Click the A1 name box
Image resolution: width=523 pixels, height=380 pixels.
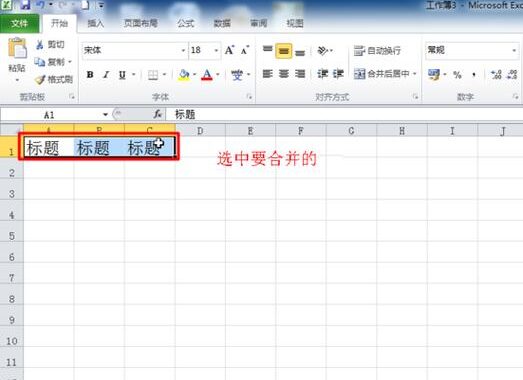pyautogui.click(x=49, y=115)
